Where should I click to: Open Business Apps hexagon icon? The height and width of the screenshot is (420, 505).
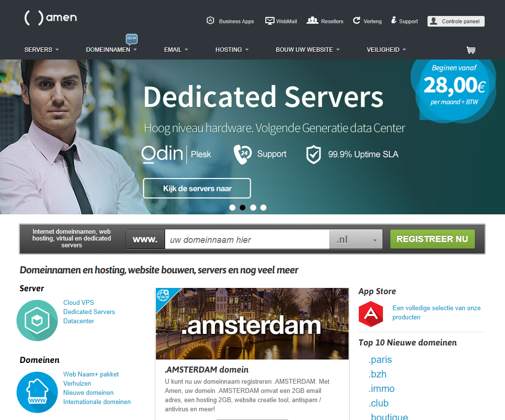pos(210,21)
